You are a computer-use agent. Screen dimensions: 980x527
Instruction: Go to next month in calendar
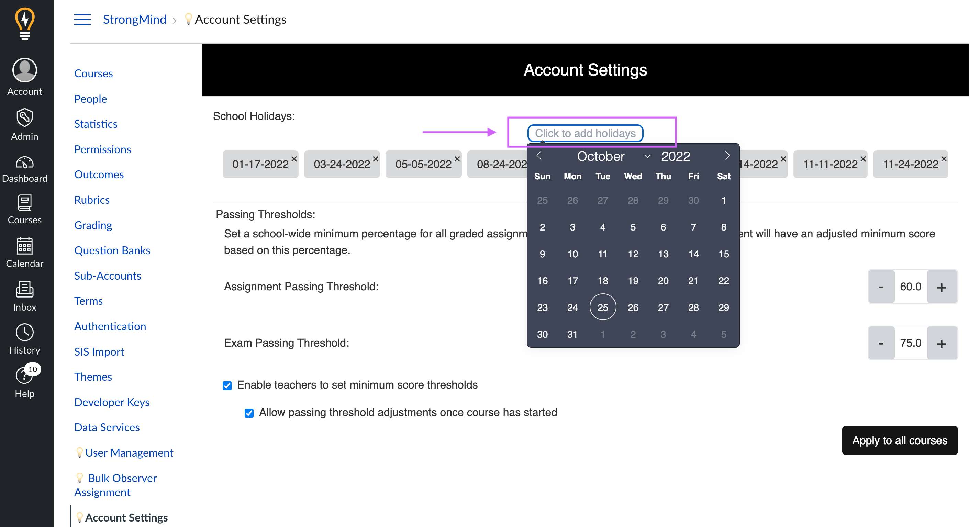tap(727, 156)
